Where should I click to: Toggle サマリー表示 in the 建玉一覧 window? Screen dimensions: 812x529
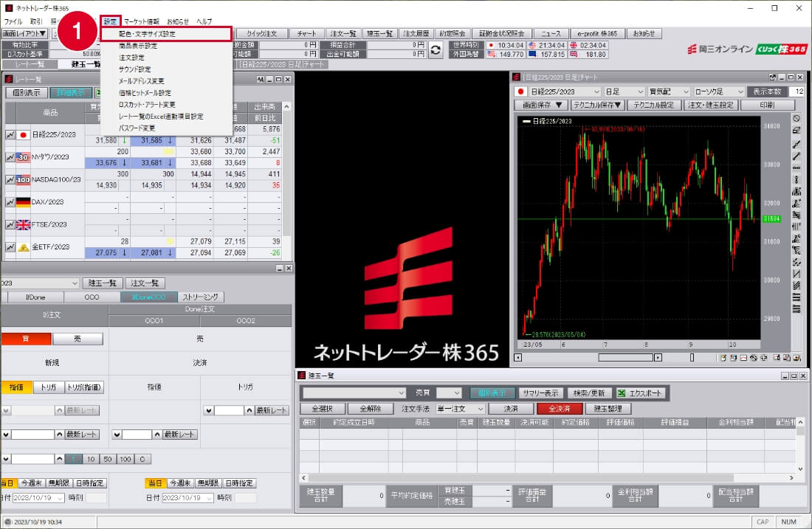coord(540,393)
